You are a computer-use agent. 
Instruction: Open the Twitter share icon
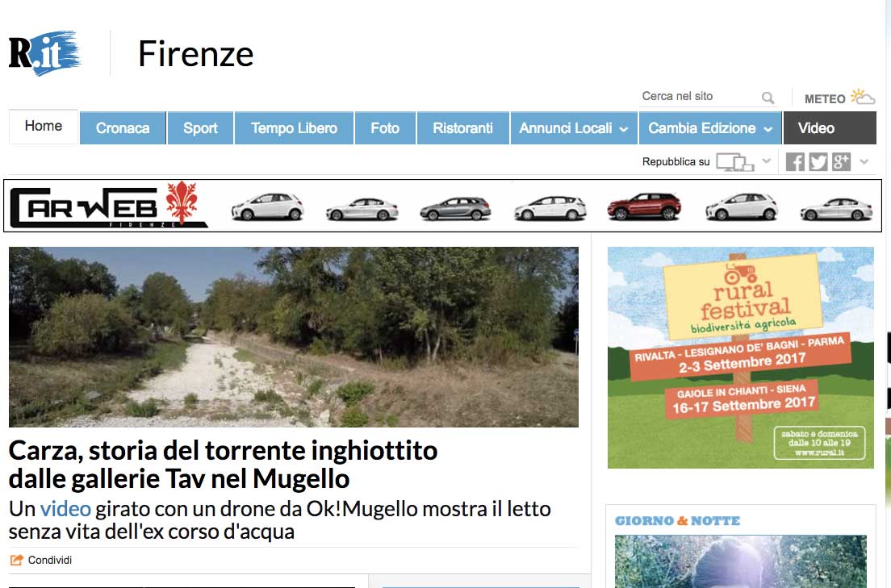(x=818, y=161)
